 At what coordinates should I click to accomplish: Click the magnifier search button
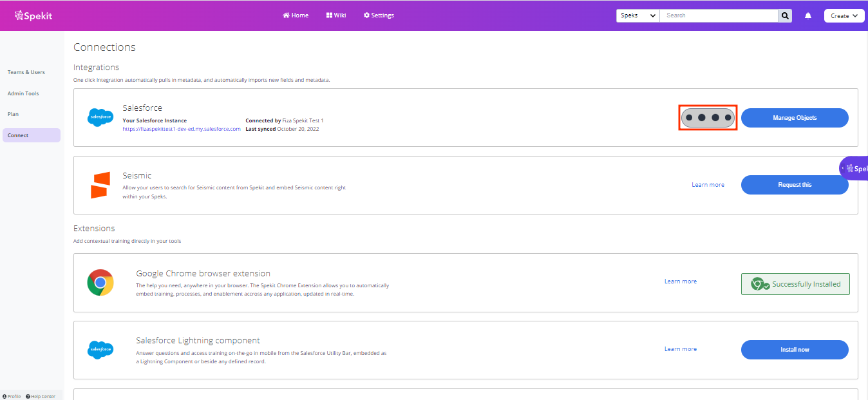coord(785,15)
